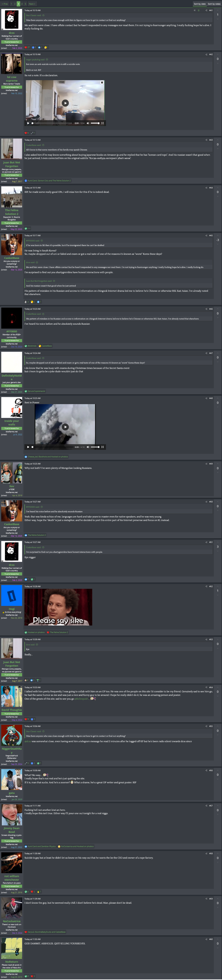Screen dimensions: 222x980
Task: Mute the audio on post #42 video
Action: (88, 123)
